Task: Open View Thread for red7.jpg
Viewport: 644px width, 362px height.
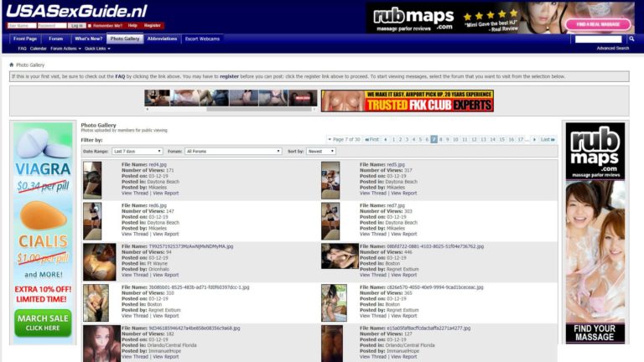Action: 373,234
